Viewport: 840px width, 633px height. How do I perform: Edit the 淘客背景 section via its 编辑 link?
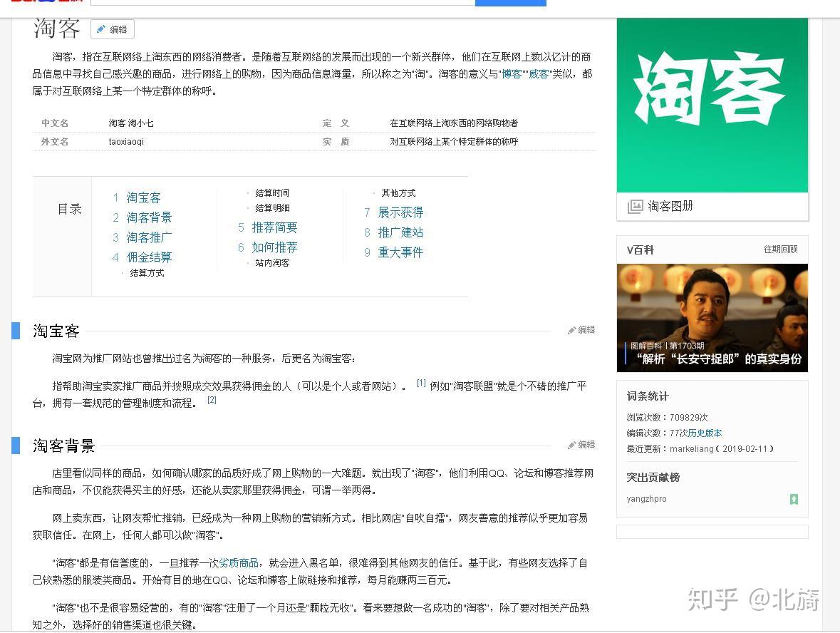coord(582,444)
